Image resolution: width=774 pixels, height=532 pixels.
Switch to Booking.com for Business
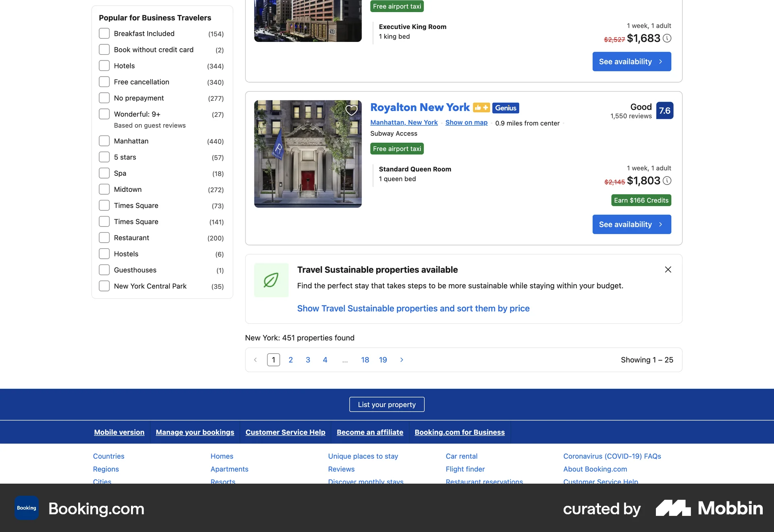[x=459, y=432]
